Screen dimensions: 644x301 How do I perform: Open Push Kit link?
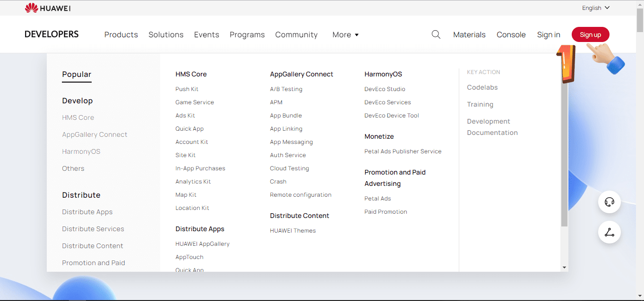(187, 89)
